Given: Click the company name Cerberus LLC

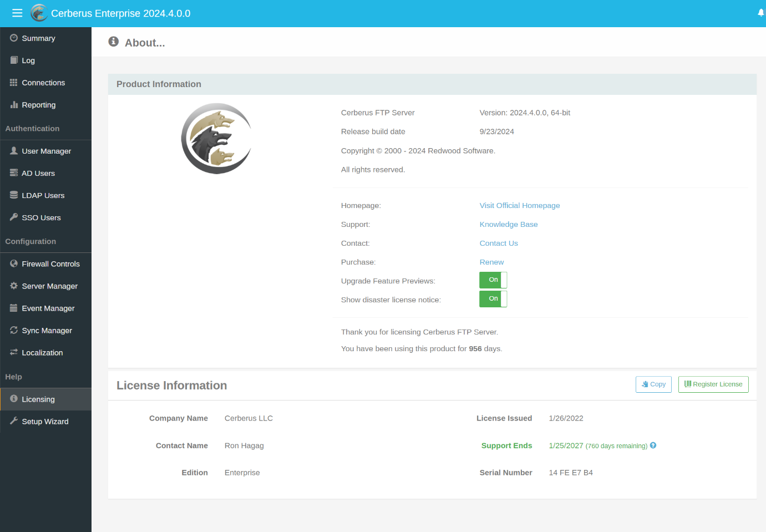Looking at the screenshot, I should click(x=248, y=418).
